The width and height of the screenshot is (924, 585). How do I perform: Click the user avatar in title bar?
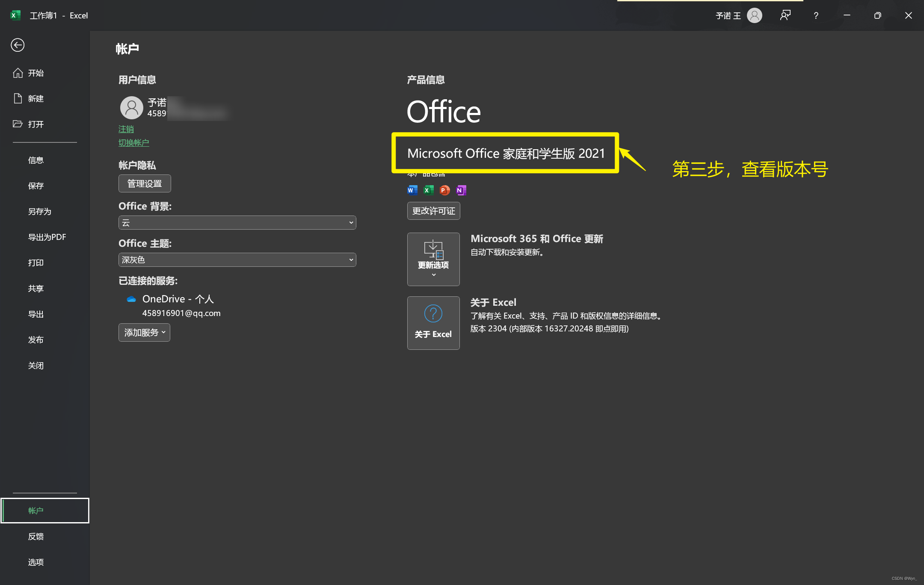click(x=754, y=16)
